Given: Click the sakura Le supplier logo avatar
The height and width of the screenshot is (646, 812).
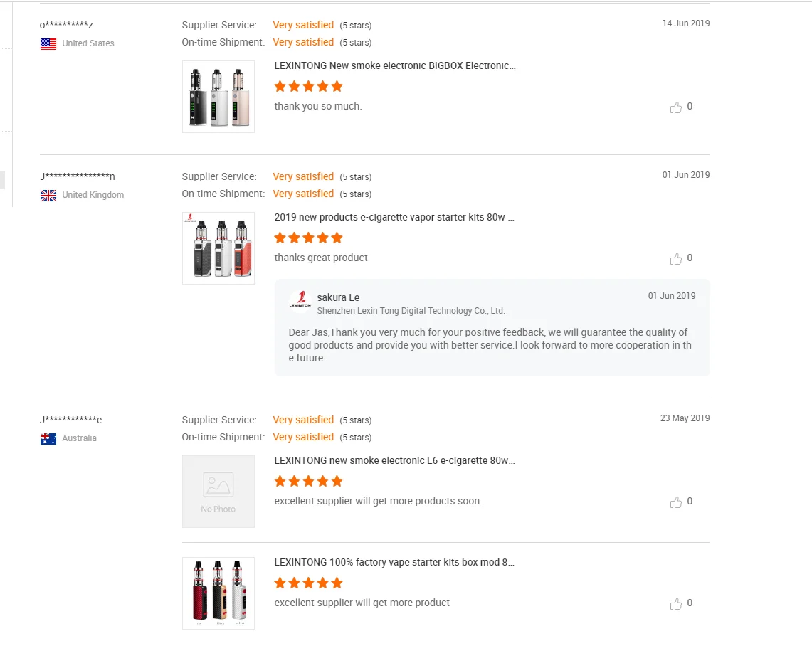Looking at the screenshot, I should 300,301.
